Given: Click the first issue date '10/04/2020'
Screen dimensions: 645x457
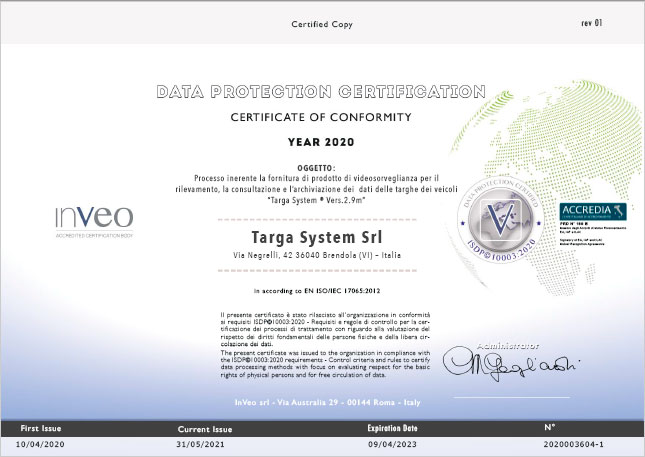Looking at the screenshot, I should 40,444.
